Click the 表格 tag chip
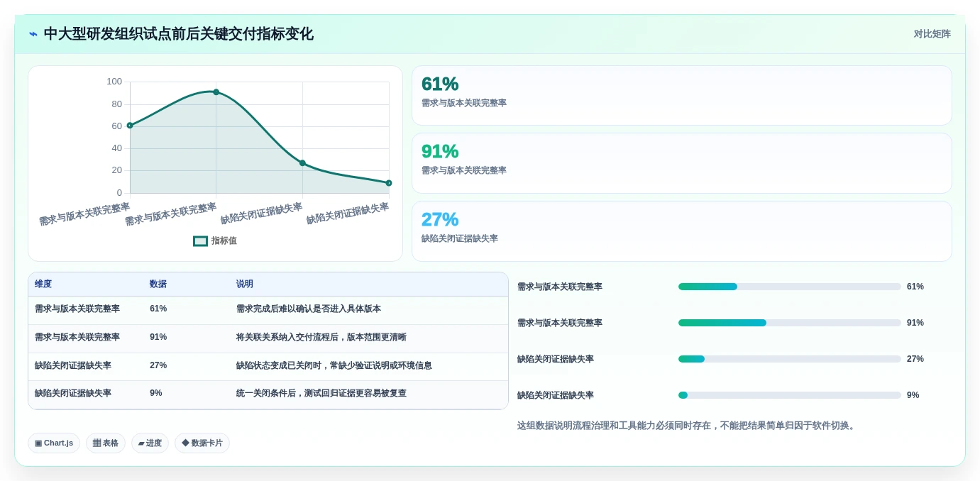Image resolution: width=980 pixels, height=481 pixels. tap(106, 443)
